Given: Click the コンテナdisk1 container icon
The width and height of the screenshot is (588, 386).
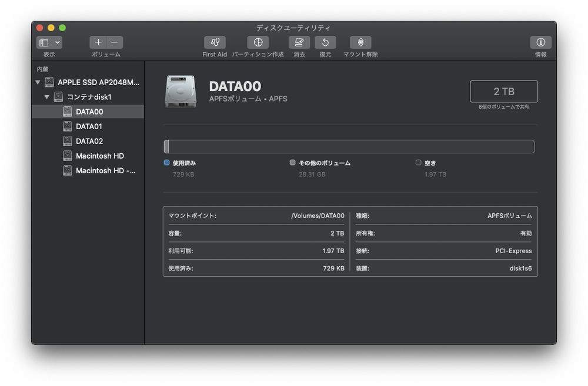Looking at the screenshot, I should tap(58, 97).
